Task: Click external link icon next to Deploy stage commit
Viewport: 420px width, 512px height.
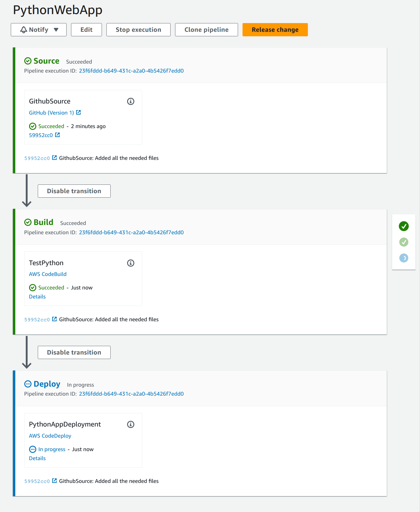Action: (x=55, y=481)
